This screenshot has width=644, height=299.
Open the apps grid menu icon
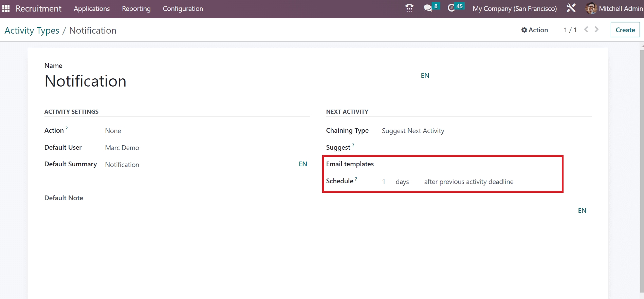pos(6,8)
